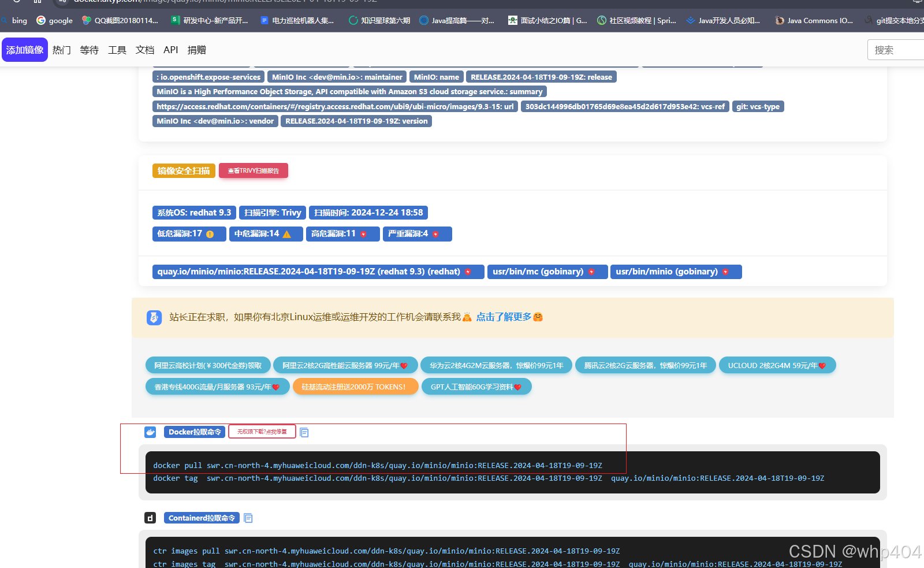Click the RELEASE.2024-04-18T19-09-19Z: release tag
Image resolution: width=924 pixels, height=568 pixels.
541,77
